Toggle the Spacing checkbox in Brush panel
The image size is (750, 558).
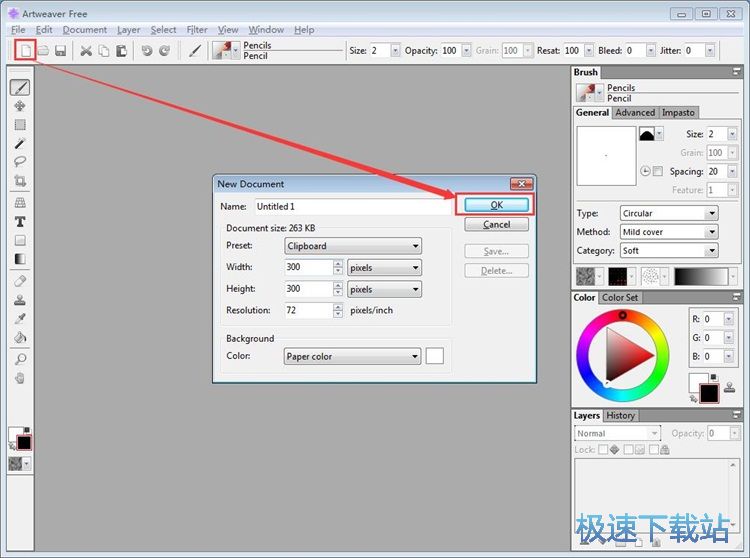point(658,172)
